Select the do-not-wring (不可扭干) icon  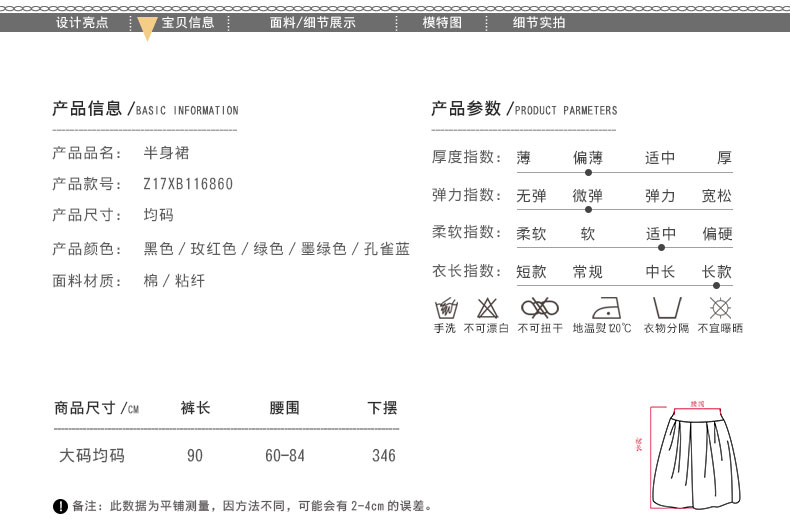540,307
